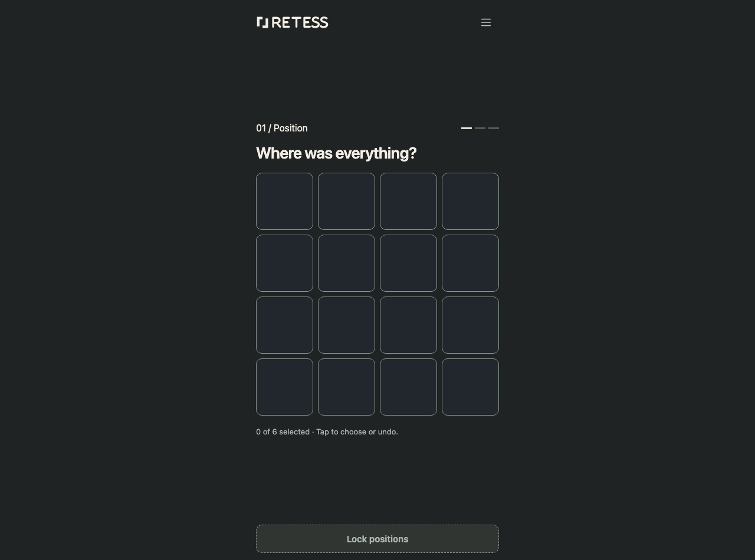This screenshot has height=560, width=755.
Task: Select the last cell in the second row
Action: (470, 263)
